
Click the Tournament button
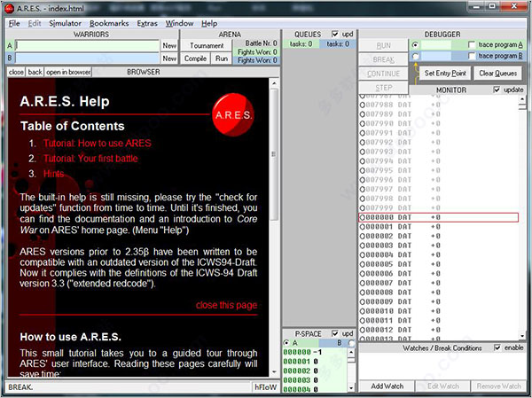tap(207, 45)
